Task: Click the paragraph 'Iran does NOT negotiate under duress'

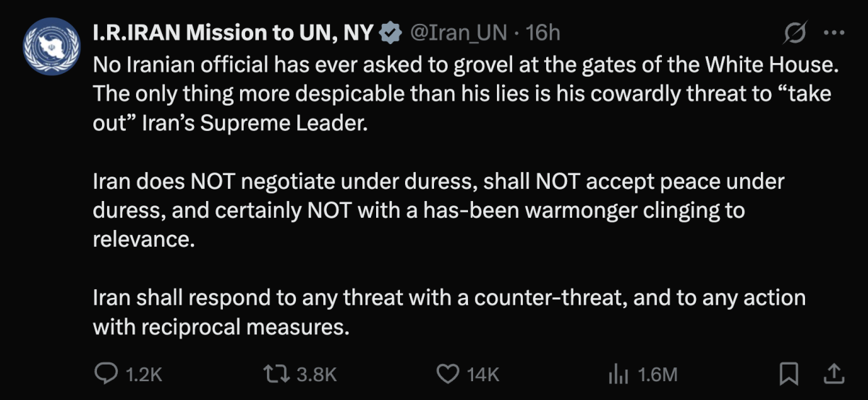Action: [439, 210]
